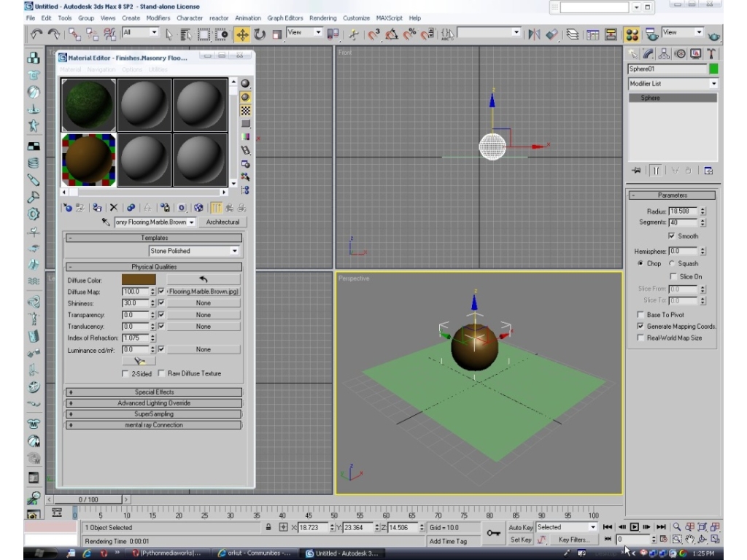Click the Set Keys large key button
Screen dimensions: 747x560
[494, 533]
